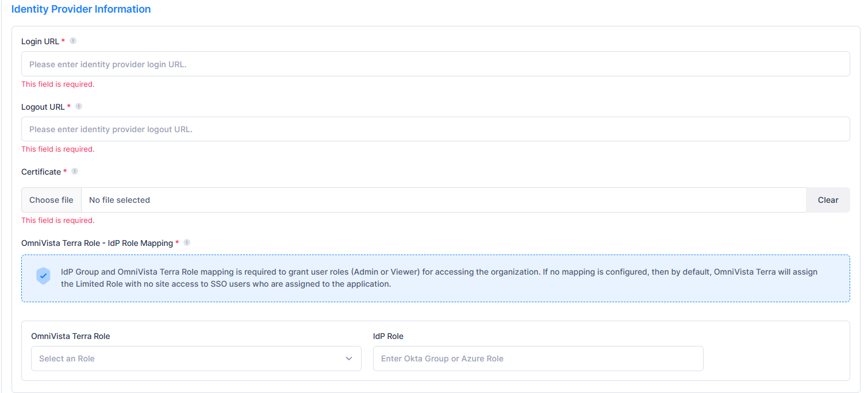868x393 pixels.
Task: Click the info icon next to IdP Role Mapping
Action: [x=186, y=242]
